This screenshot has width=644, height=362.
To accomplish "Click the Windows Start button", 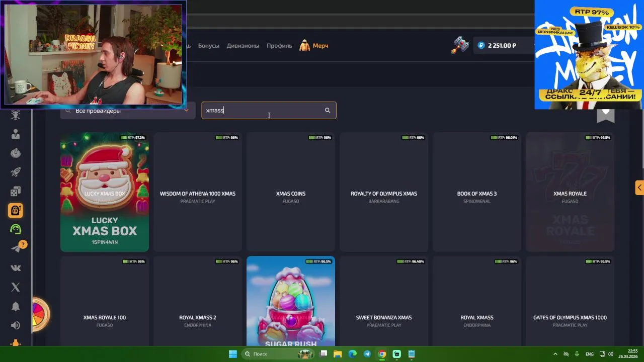I will tap(233, 354).
